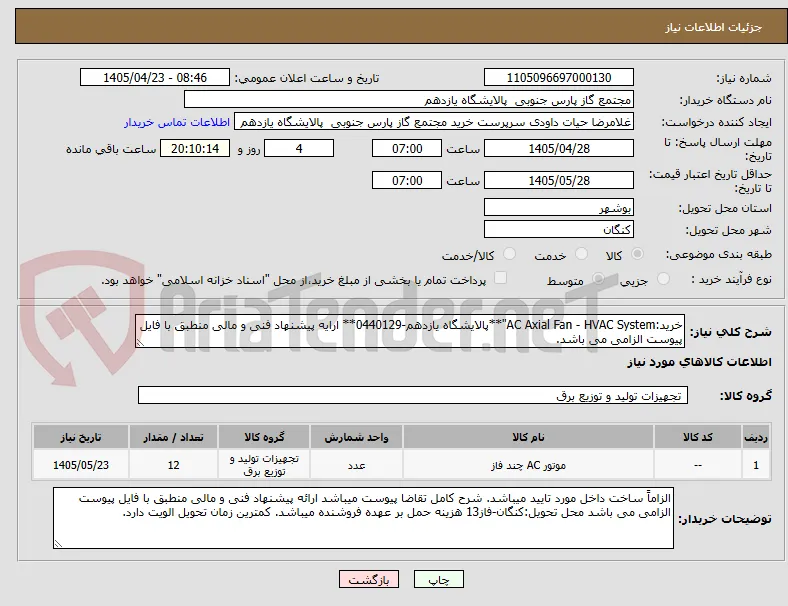Click the resize handle of buyer notes box
Image resolution: width=788 pixels, height=606 pixels.
click(x=58, y=544)
